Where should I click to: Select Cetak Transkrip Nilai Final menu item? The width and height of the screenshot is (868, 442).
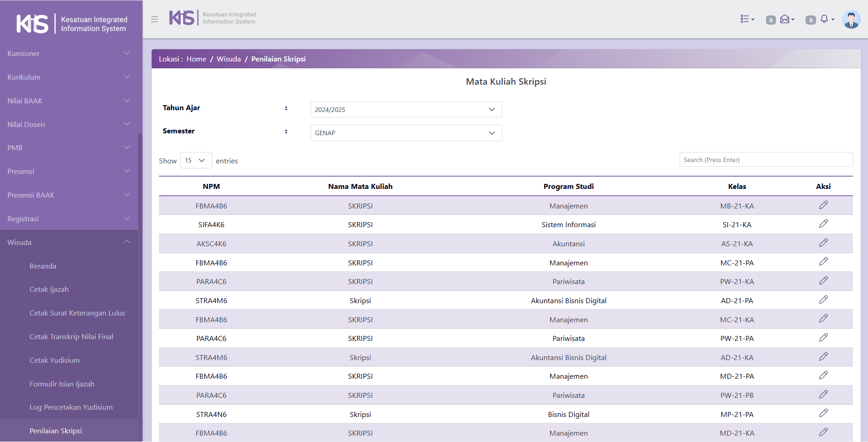coord(71,337)
